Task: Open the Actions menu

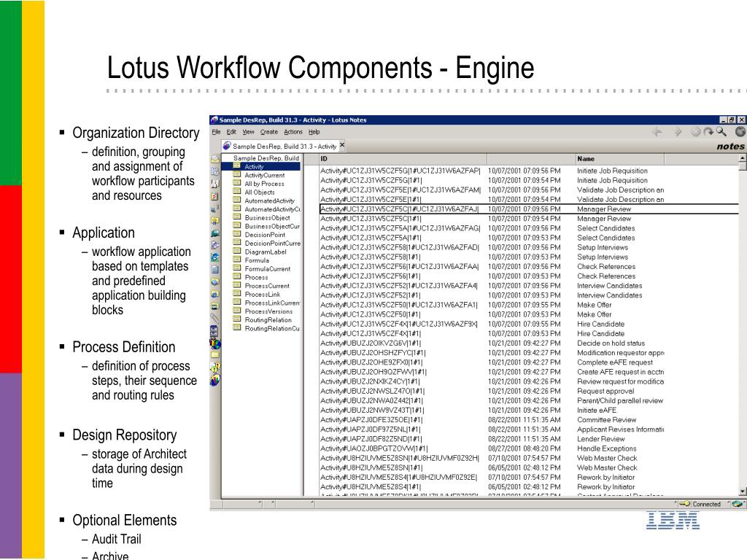Action: pos(293,132)
